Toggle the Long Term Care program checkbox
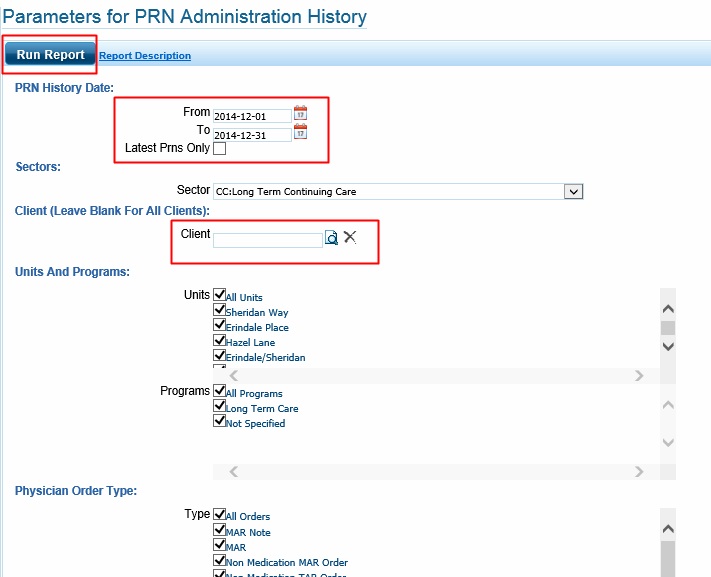The height and width of the screenshot is (577, 711). tap(220, 406)
